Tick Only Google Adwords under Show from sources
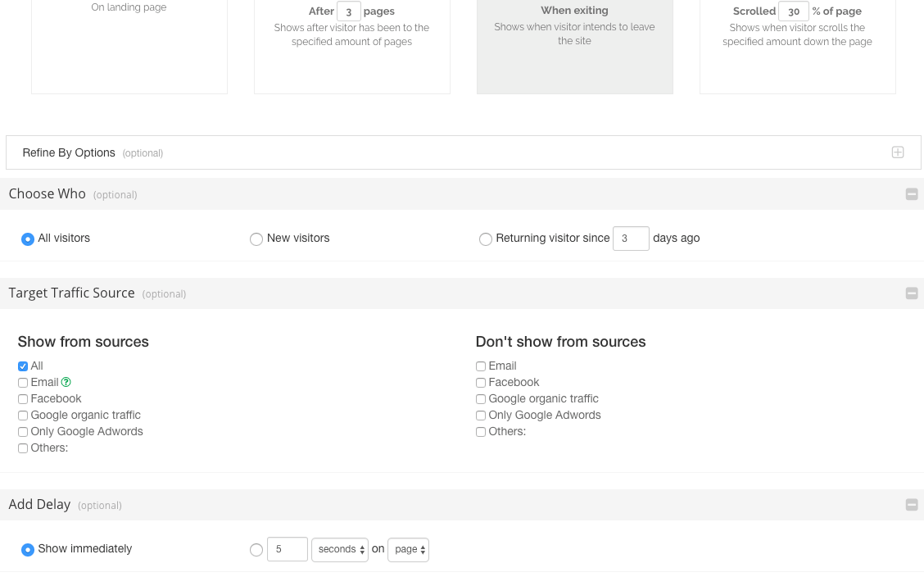This screenshot has height=577, width=924. tap(23, 432)
